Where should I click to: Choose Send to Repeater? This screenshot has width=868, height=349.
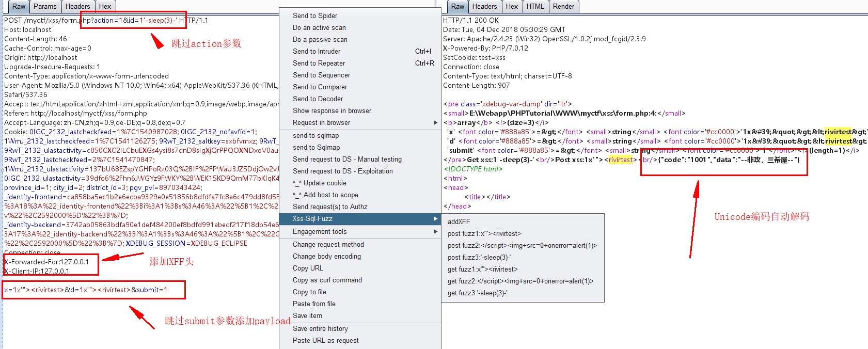[x=360, y=63]
